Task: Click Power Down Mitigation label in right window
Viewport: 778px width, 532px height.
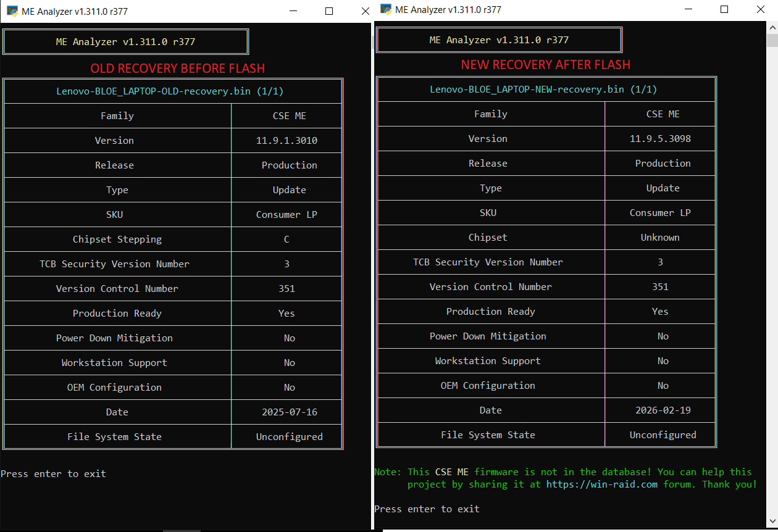Action: 488,336
